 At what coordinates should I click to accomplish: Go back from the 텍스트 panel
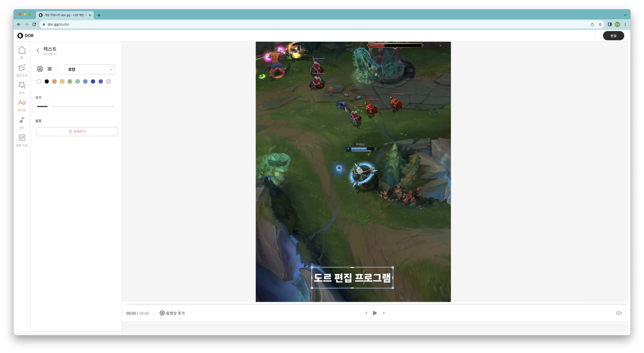[38, 50]
